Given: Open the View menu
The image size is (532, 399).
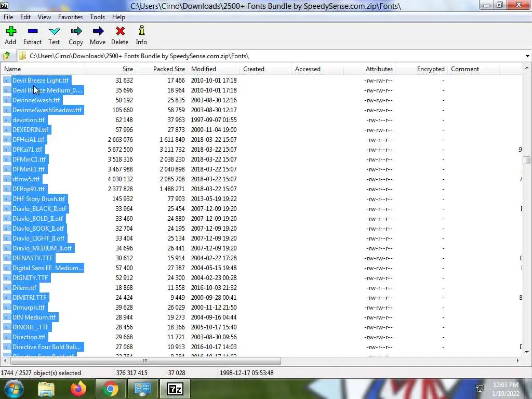Looking at the screenshot, I should [44, 17].
